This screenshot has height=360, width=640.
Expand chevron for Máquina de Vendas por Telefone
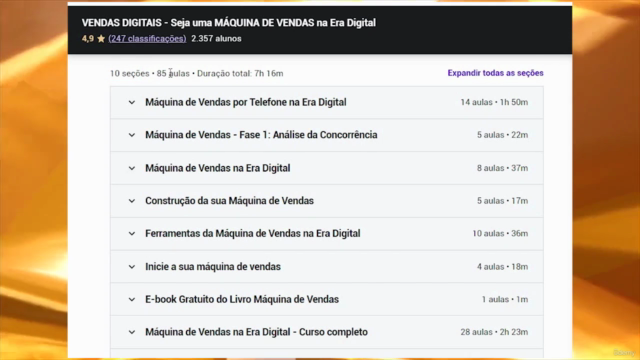131,102
